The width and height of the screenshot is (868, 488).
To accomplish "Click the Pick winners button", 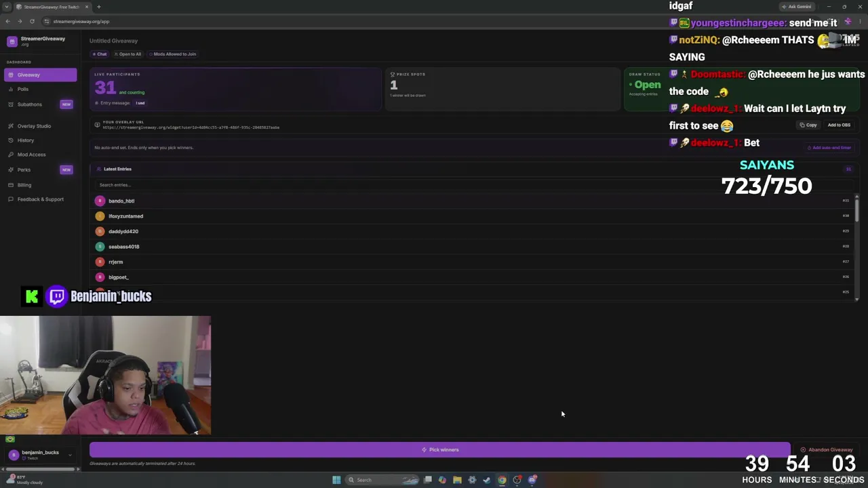I will pos(439,449).
